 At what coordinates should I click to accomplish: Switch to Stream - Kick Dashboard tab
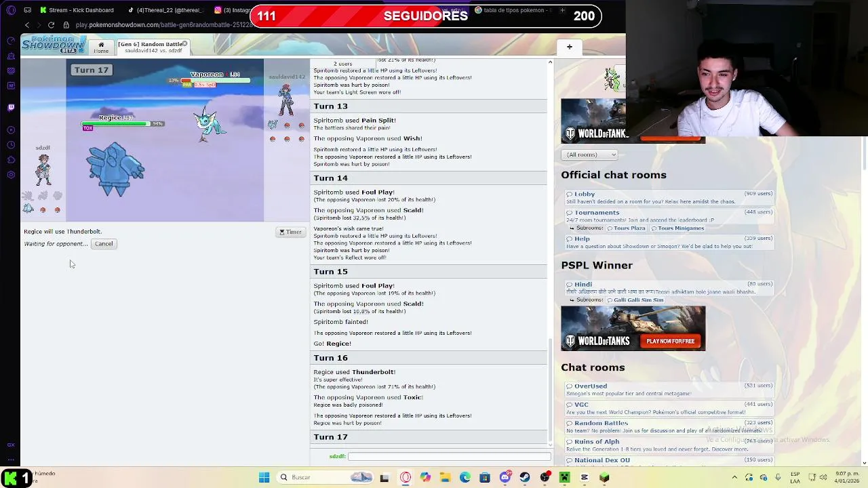[77, 10]
